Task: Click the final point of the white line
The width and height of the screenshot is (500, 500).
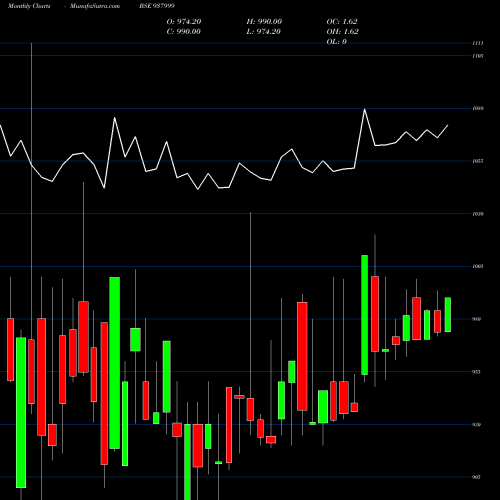Action: click(x=448, y=125)
